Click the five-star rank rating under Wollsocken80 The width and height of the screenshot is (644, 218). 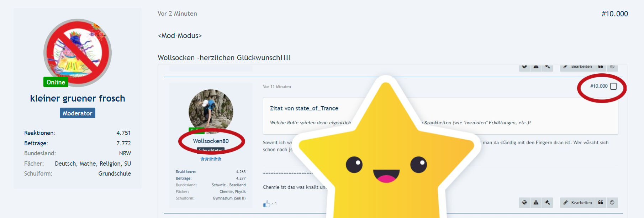(x=211, y=159)
